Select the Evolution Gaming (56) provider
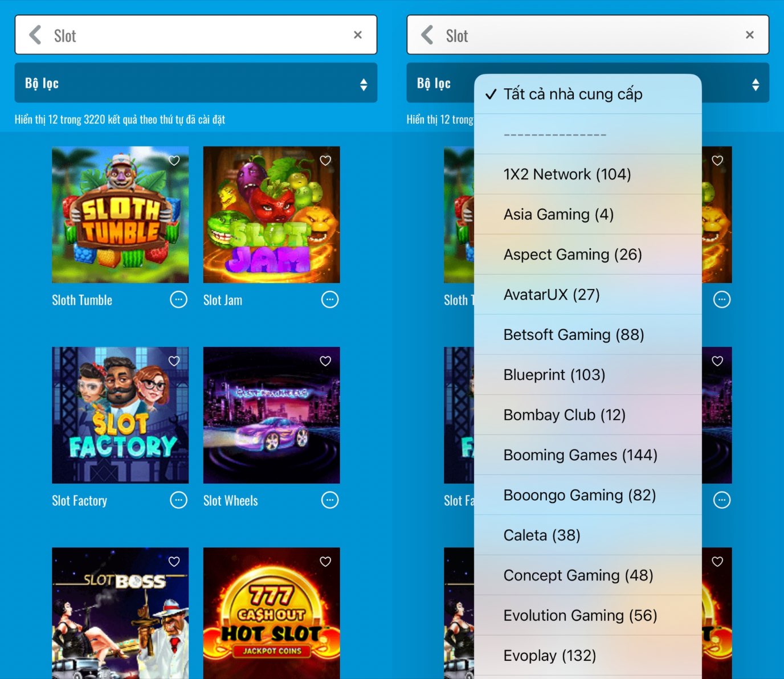This screenshot has height=679, width=784. pos(588,615)
